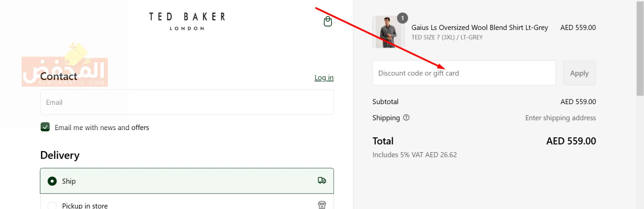This screenshot has width=644, height=209.
Task: Click the Log in link
Action: (324, 78)
